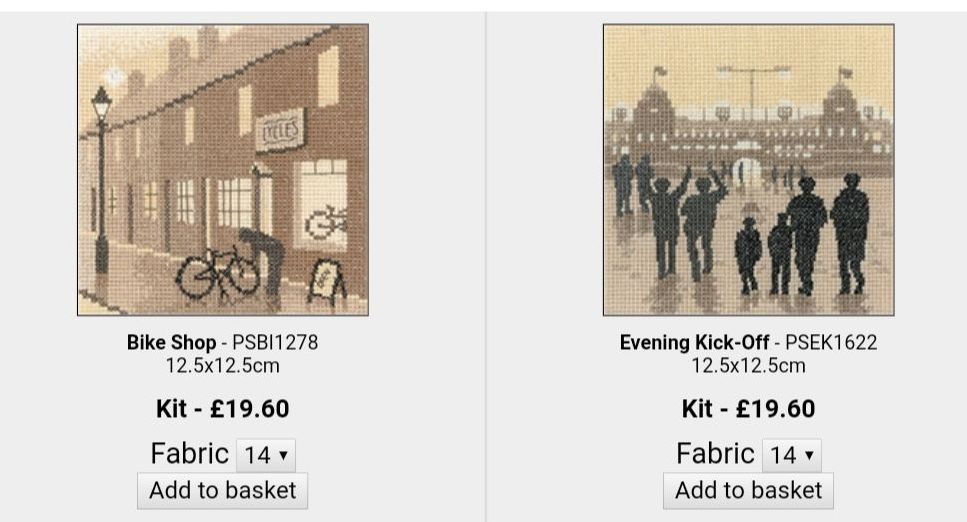Click the dropdown arrow beside Bike Shop fabric 14
967x522 pixels.
click(x=283, y=456)
